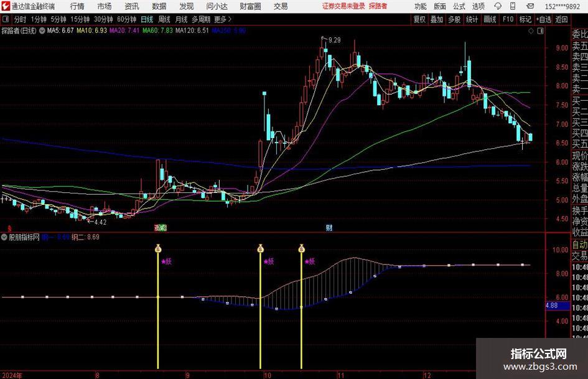Click the account number 152****9892
The height and width of the screenshot is (379, 588).
(x=562, y=6)
